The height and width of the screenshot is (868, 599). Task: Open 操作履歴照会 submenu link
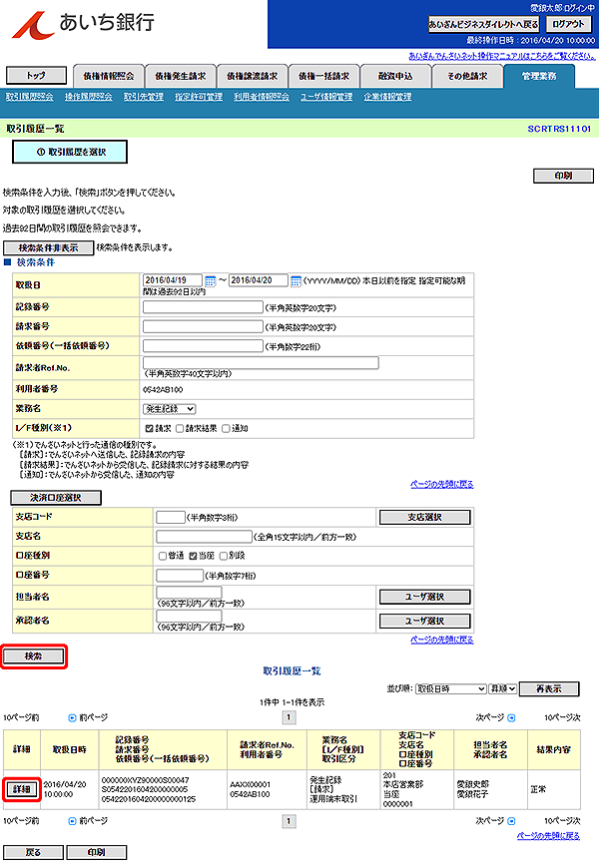89,97
